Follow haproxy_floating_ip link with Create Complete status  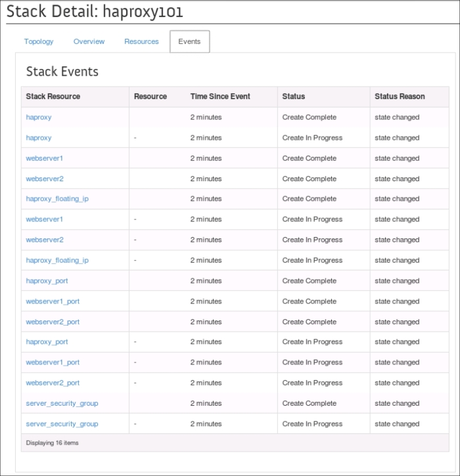pyautogui.click(x=57, y=199)
